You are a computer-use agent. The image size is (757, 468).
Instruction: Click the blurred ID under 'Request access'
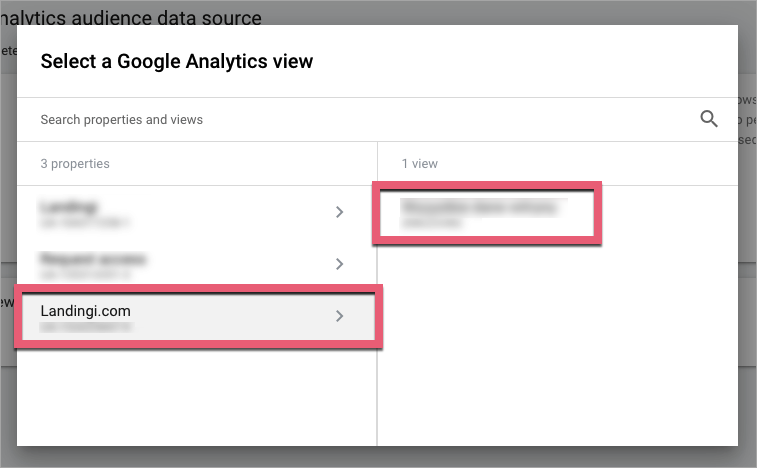pos(85,273)
